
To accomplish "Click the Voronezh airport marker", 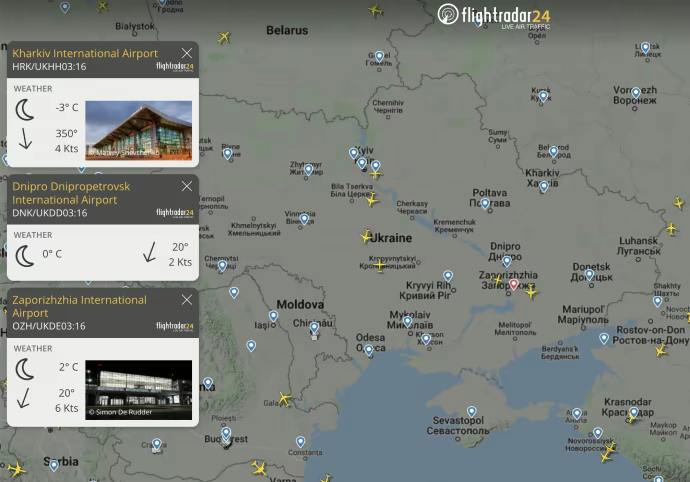I will pyautogui.click(x=635, y=92).
